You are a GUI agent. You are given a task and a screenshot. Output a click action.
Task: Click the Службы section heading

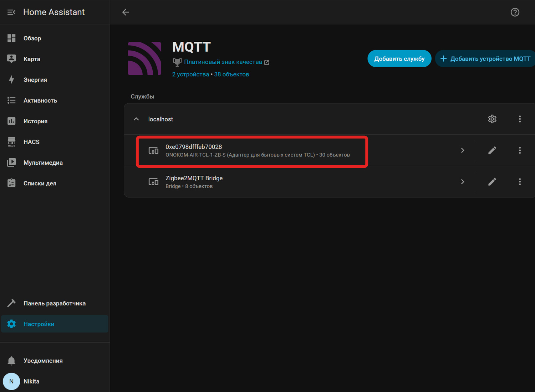pos(142,97)
